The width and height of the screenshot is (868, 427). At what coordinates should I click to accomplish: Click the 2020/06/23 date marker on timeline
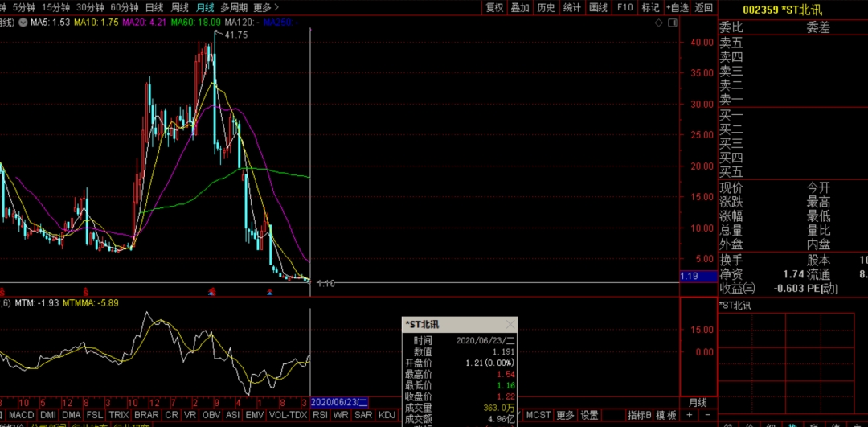click(x=338, y=402)
